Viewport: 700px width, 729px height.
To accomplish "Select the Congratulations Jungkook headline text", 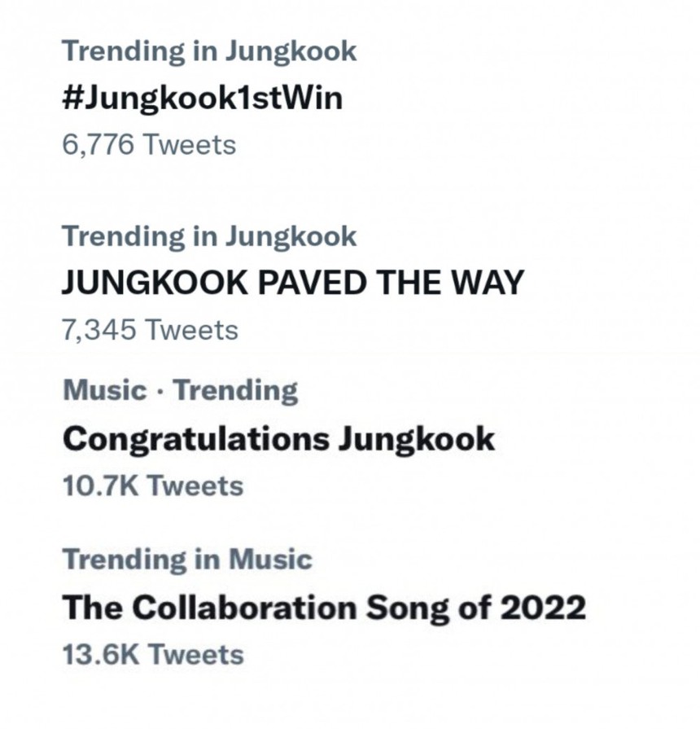I will [277, 437].
